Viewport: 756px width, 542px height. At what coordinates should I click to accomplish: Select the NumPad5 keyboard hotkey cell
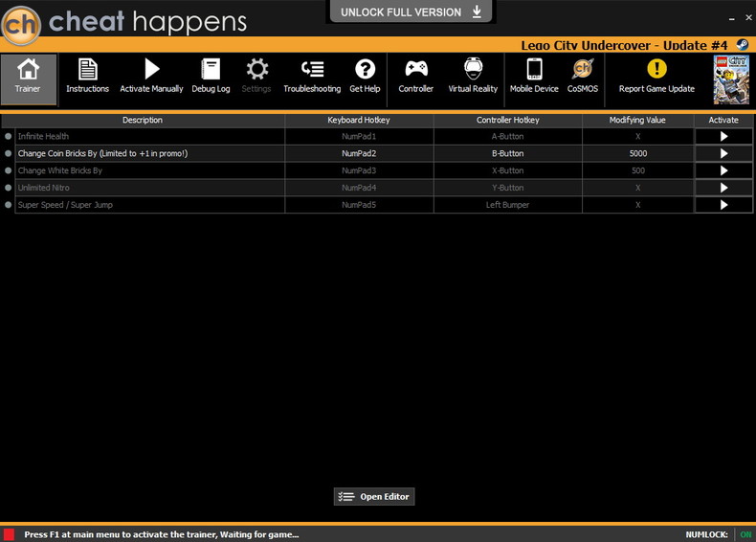[359, 205]
